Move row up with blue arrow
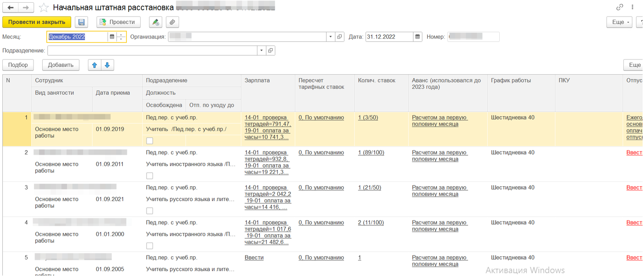 (95, 65)
